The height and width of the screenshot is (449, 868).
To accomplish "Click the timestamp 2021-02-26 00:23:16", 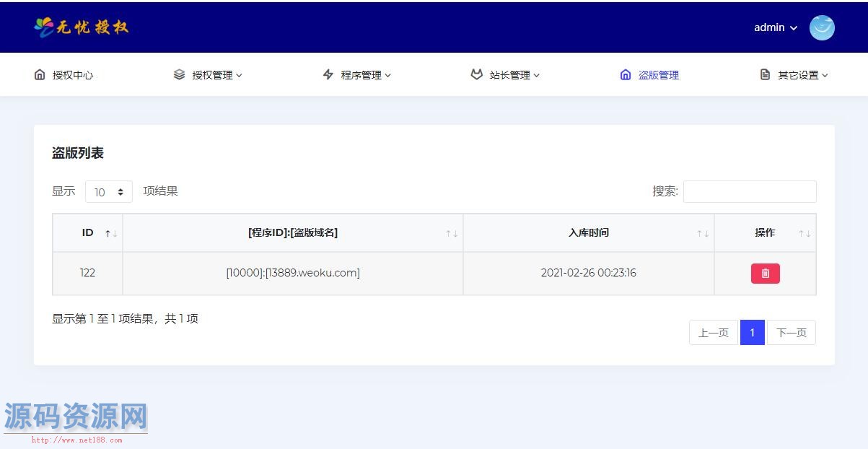I will 589,273.
